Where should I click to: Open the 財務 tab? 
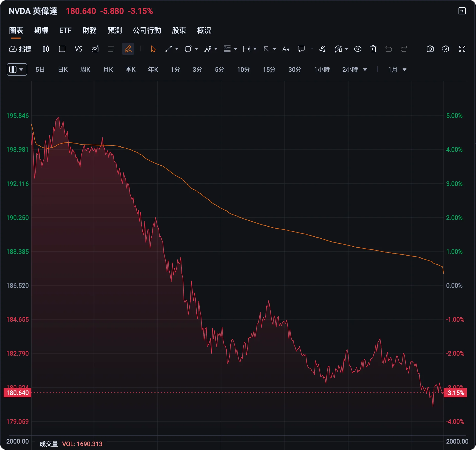[90, 30]
